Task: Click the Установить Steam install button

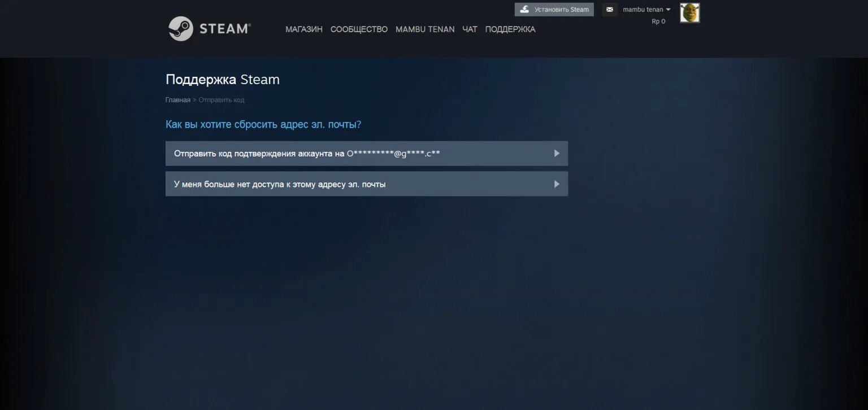Action: pos(554,10)
